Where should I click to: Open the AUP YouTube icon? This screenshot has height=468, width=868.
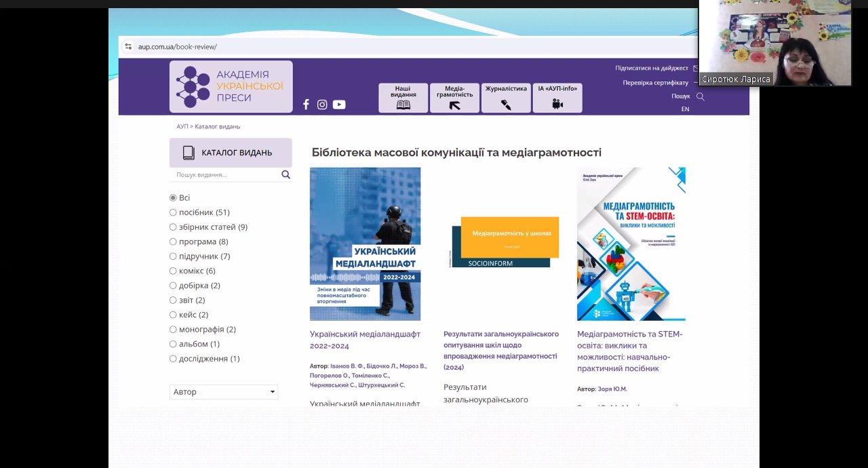(339, 104)
